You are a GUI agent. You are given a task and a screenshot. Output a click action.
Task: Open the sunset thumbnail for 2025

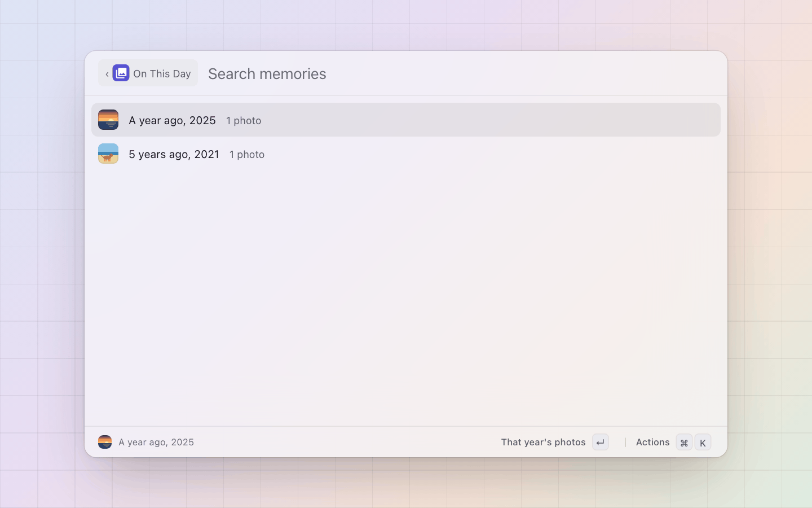pos(108,120)
